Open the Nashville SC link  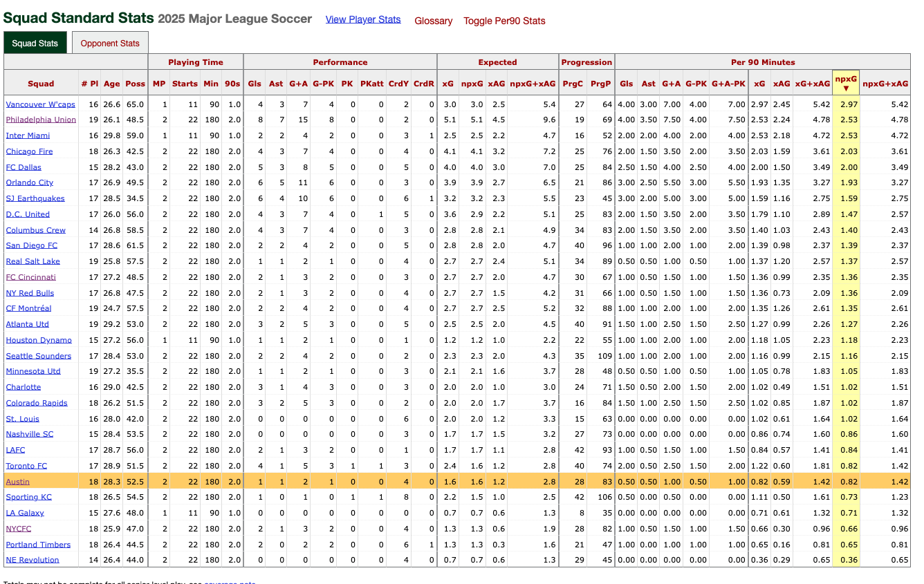click(30, 434)
